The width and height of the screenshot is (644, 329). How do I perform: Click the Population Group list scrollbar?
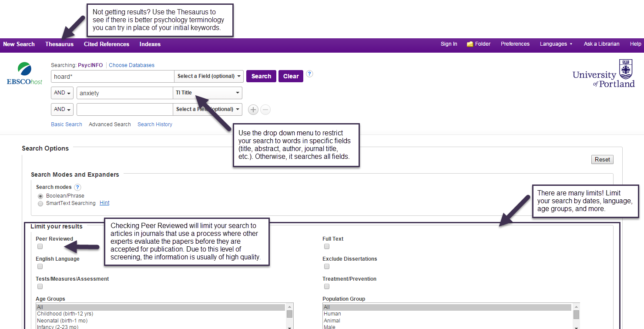(x=576, y=316)
